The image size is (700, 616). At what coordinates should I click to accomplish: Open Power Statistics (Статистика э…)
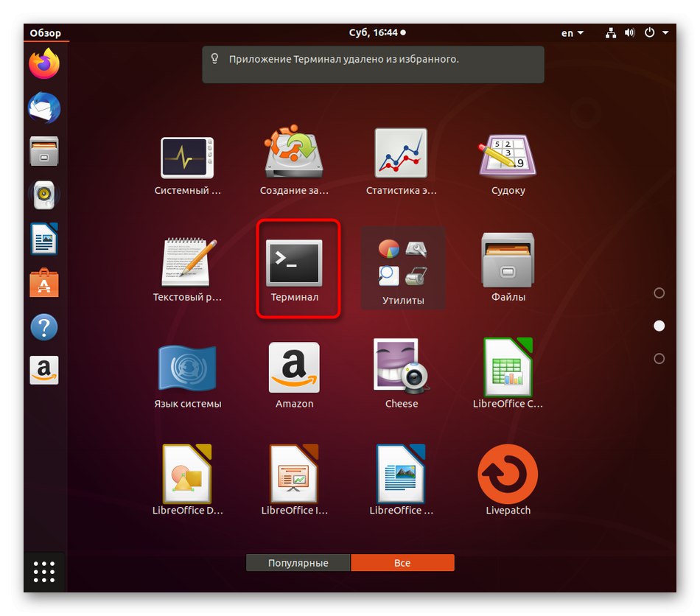point(402,162)
